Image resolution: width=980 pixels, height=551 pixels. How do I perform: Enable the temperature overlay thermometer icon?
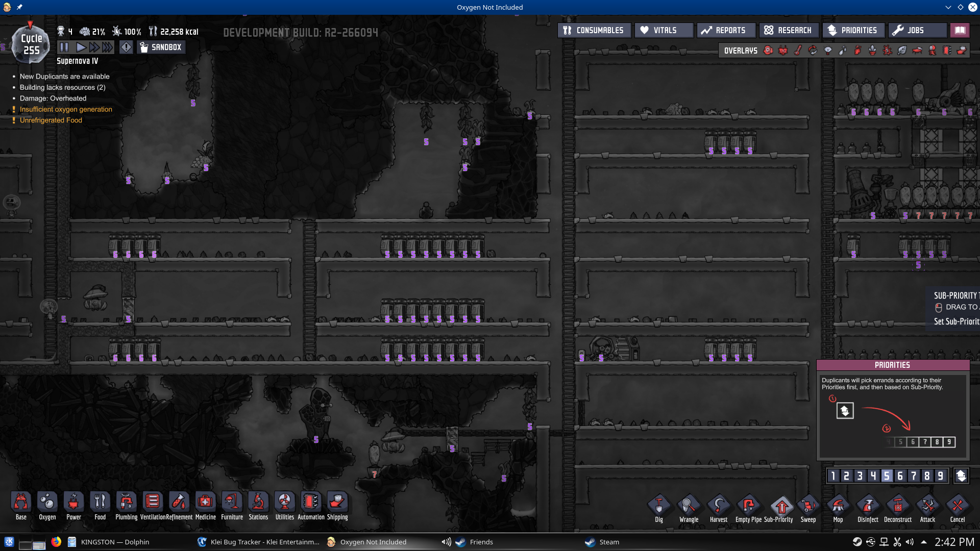point(798,51)
